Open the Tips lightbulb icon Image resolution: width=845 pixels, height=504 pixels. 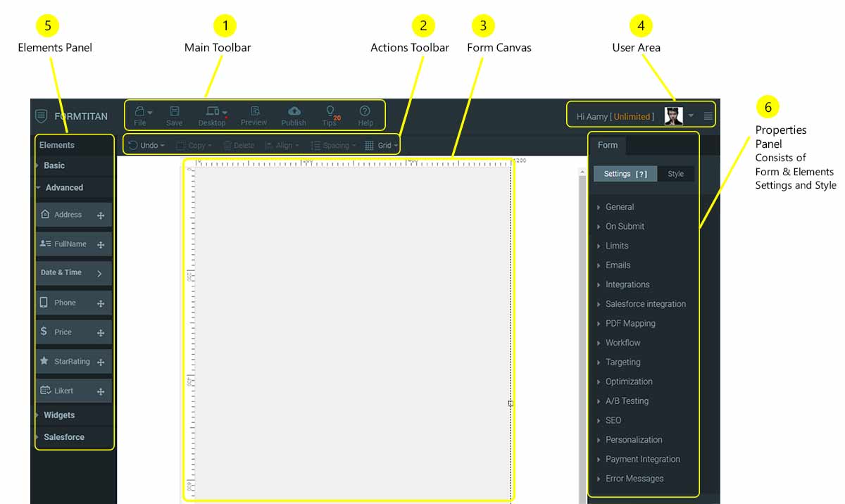(330, 111)
